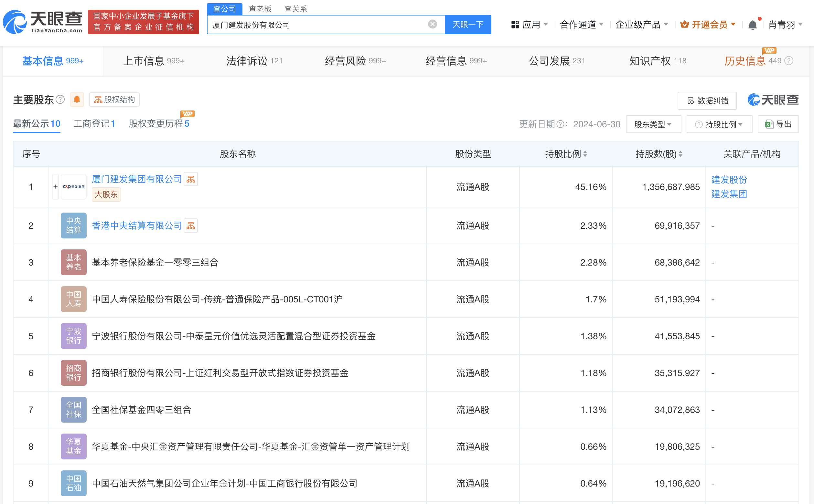This screenshot has width=814, height=504.
Task: Open the 基本信息 tab
Action: (x=53, y=61)
